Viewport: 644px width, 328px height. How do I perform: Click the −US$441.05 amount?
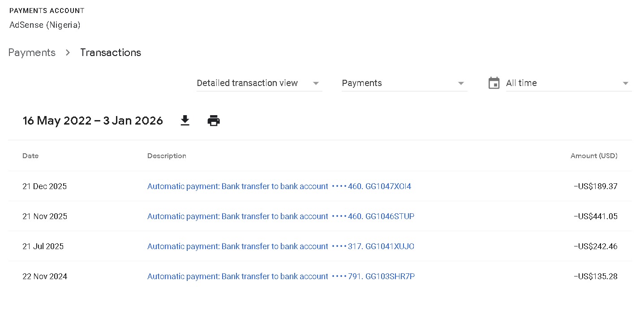(x=595, y=216)
